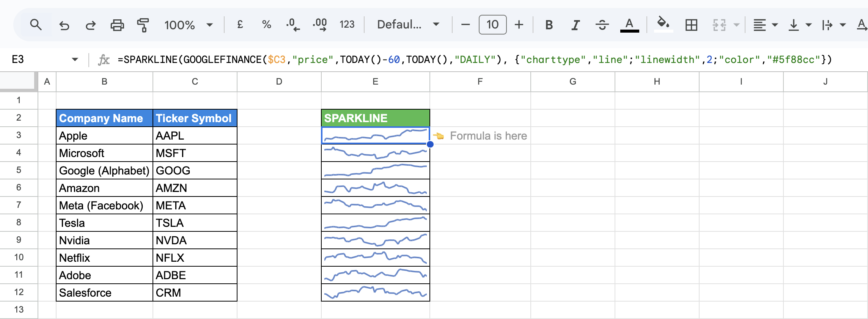This screenshot has height=319, width=868.
Task: Open vertical align dropdown
Action: [x=799, y=25]
